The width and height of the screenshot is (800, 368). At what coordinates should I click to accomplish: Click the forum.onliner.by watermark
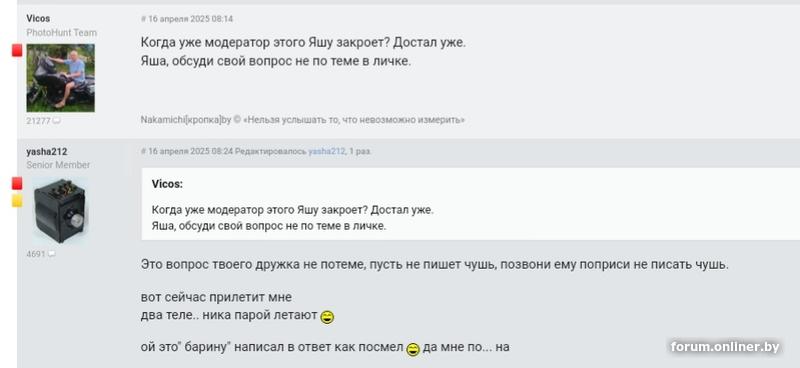click(x=725, y=347)
